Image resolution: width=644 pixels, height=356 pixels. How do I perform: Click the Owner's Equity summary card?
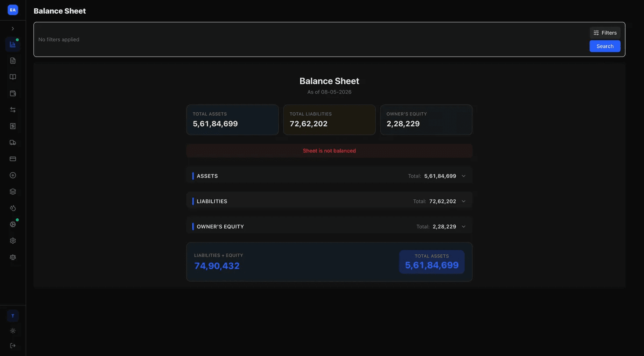(426, 120)
